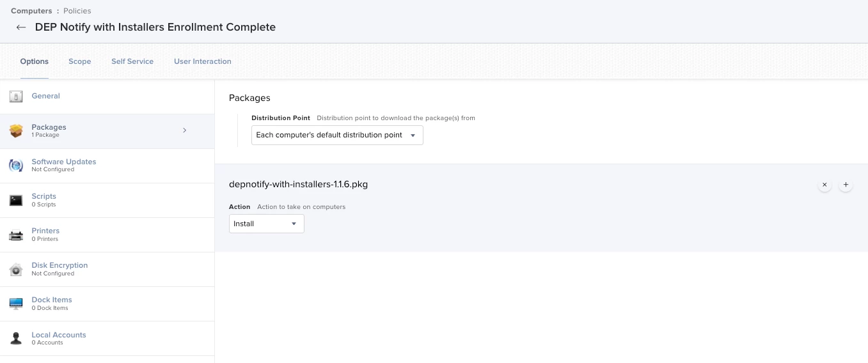Click the Software Updates globe icon
The height and width of the screenshot is (363, 868).
pos(16,166)
